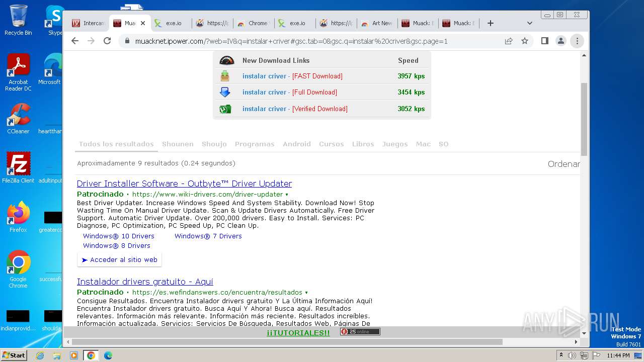Switch to the Intercam tab
The image size is (644, 362).
coord(89,23)
